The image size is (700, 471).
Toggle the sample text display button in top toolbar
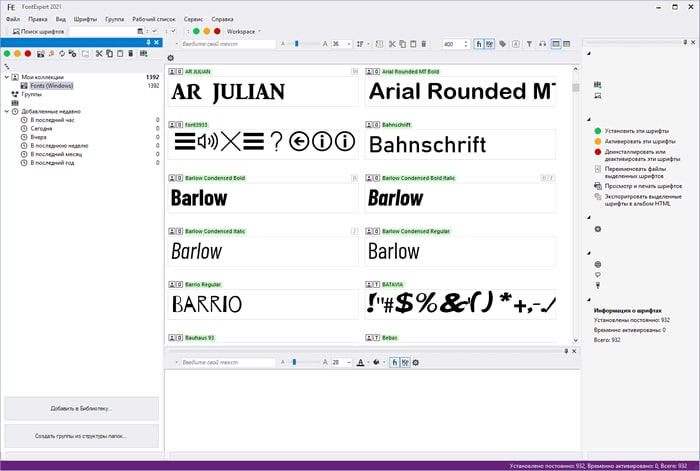490,44
